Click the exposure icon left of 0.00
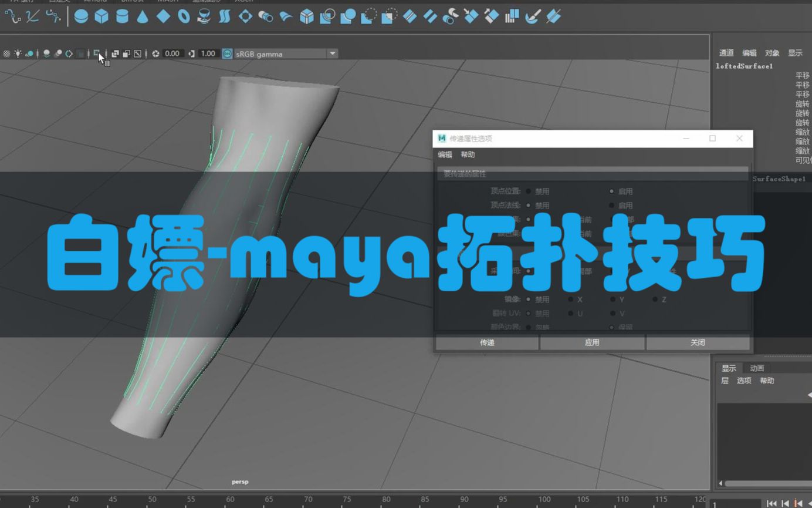Screen dimensions: 812x508 [155, 53]
